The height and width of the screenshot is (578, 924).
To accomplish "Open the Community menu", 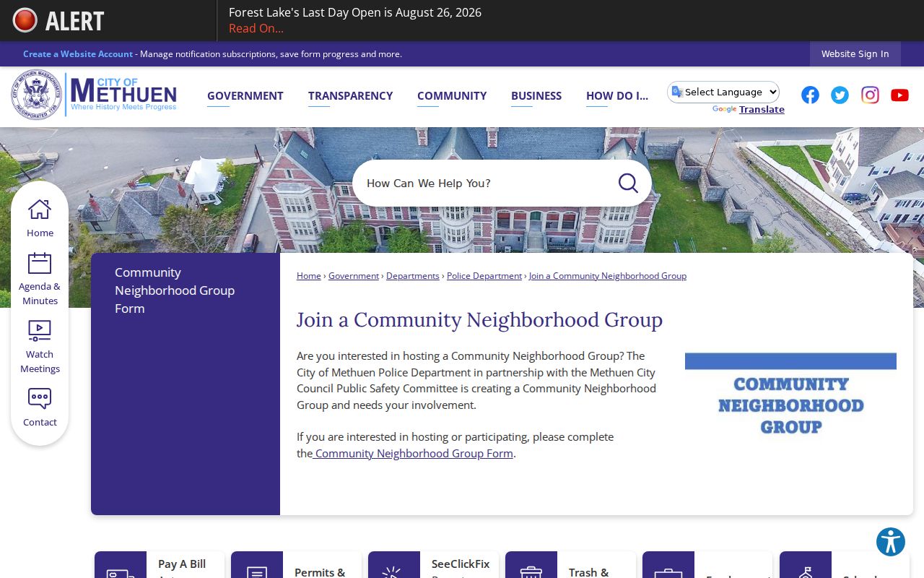I will coord(452,95).
